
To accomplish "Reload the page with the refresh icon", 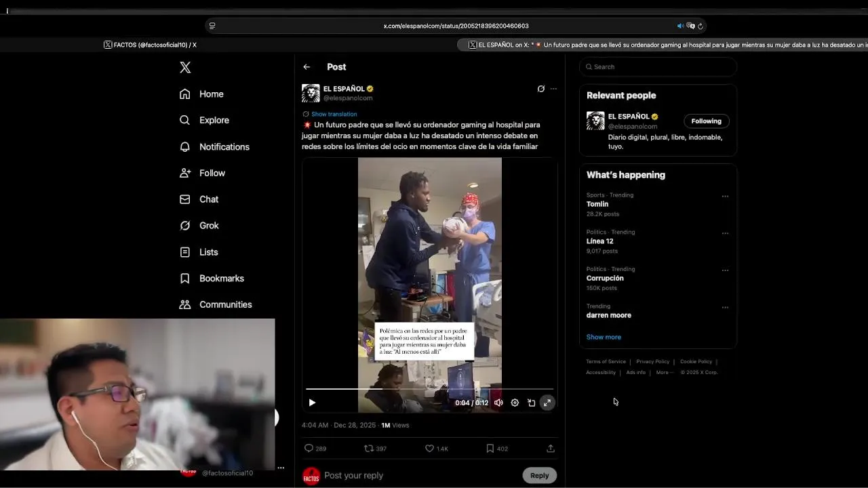I will pos(701,26).
